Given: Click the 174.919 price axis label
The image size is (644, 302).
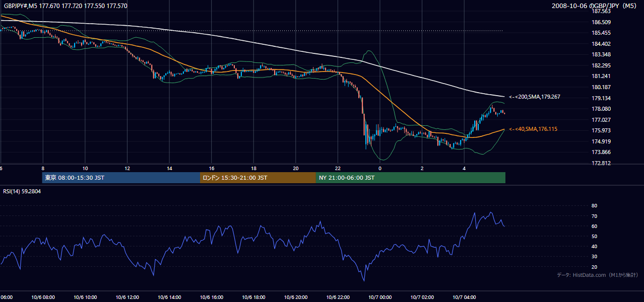Looking at the screenshot, I should click(601, 141).
